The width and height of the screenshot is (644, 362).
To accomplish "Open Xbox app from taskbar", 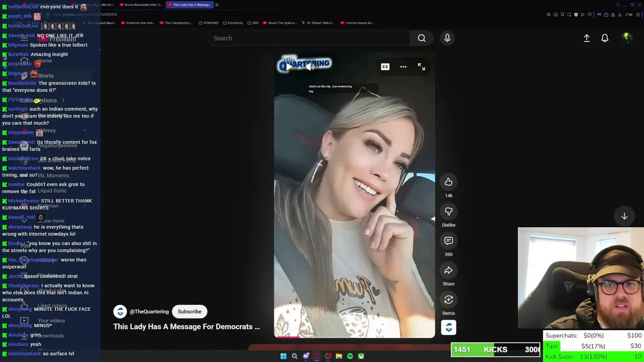I will [x=361, y=356].
